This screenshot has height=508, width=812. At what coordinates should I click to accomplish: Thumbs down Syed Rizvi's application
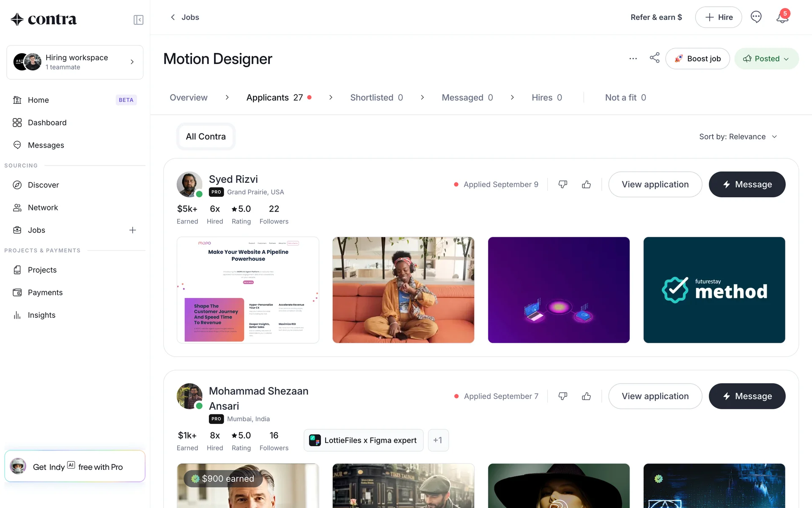pos(562,185)
